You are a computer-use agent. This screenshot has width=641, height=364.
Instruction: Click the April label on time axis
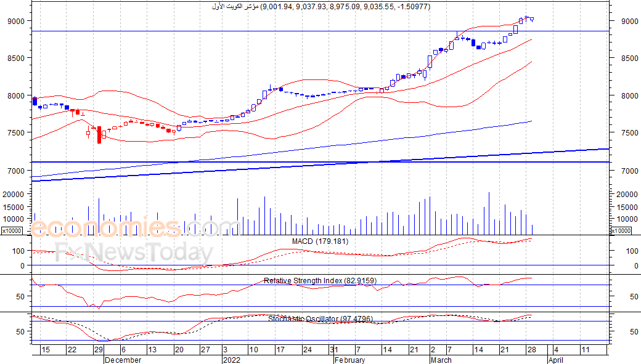click(555, 360)
